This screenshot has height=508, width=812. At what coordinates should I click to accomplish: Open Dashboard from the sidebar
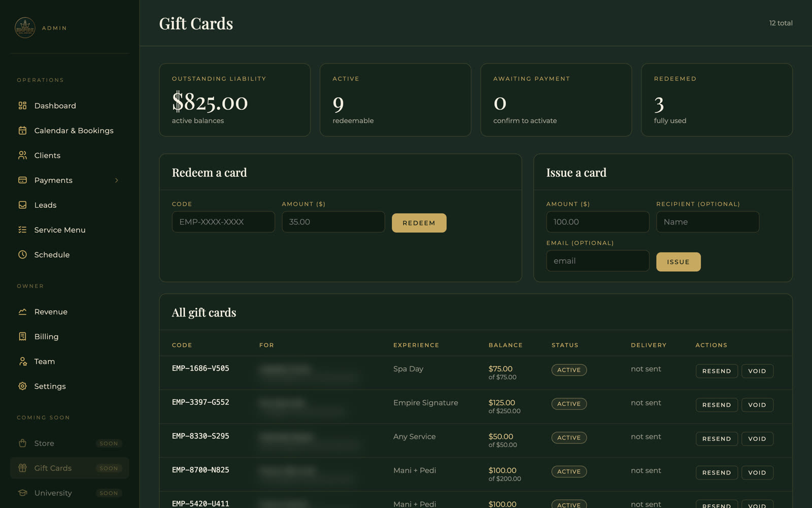click(70, 106)
